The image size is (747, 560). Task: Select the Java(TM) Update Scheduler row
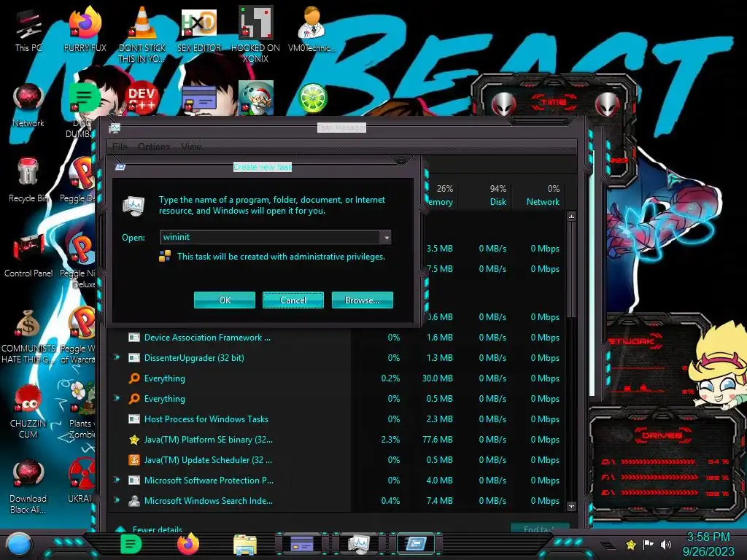[x=337, y=459]
